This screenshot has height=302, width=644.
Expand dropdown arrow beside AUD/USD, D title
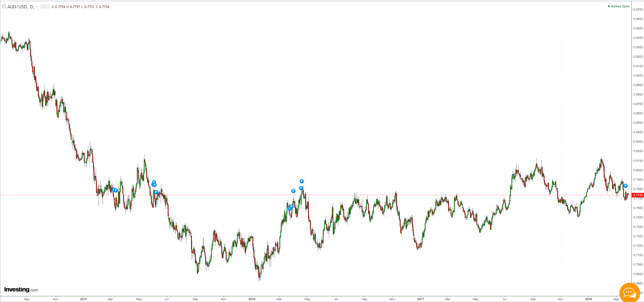tap(37, 7)
